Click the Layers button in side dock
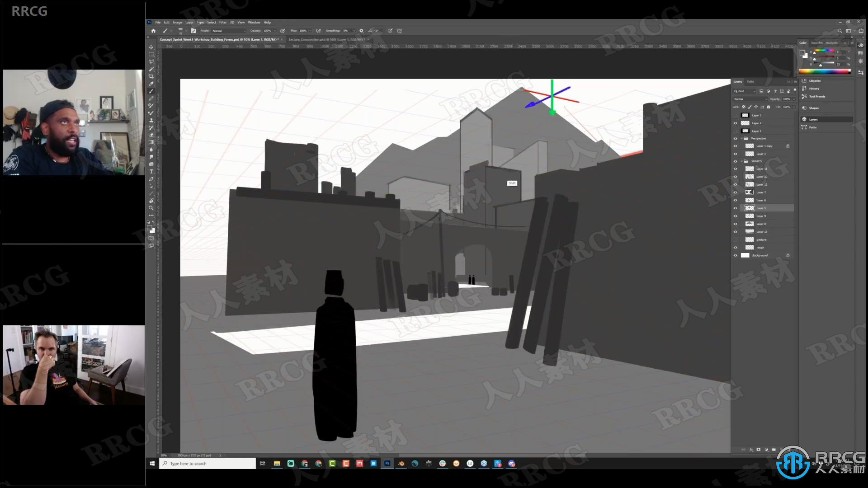Viewport: 868px width, 488px height. tap(826, 119)
